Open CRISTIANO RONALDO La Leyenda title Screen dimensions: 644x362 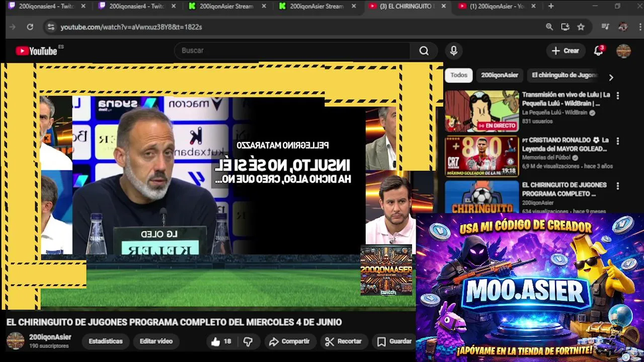pos(566,144)
